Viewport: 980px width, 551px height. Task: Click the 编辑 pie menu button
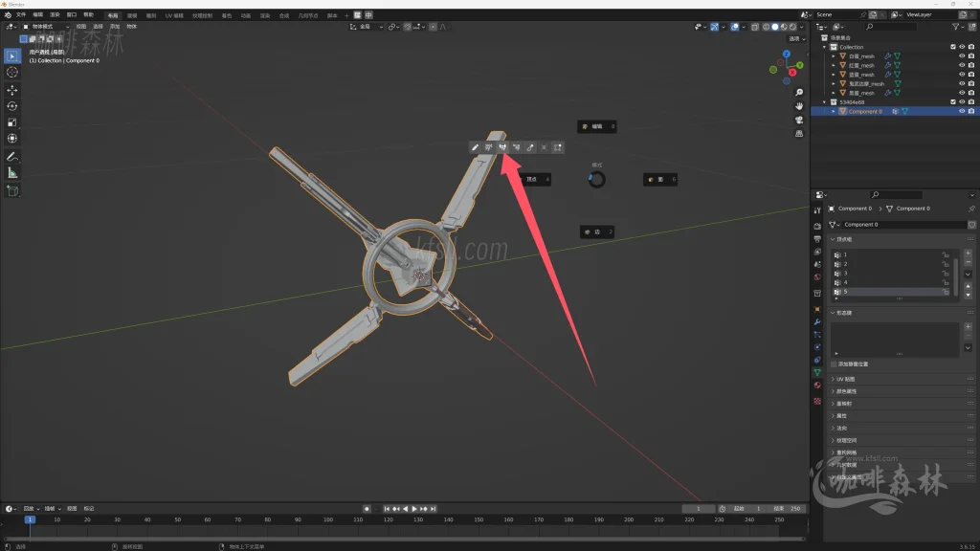[x=596, y=126]
